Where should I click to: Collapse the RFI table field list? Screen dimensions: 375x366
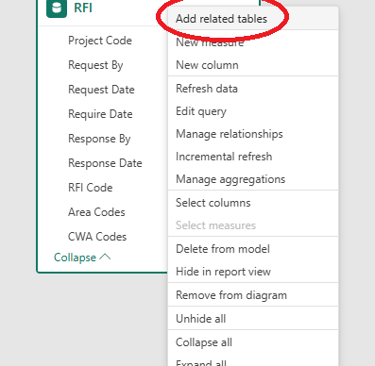(82, 257)
